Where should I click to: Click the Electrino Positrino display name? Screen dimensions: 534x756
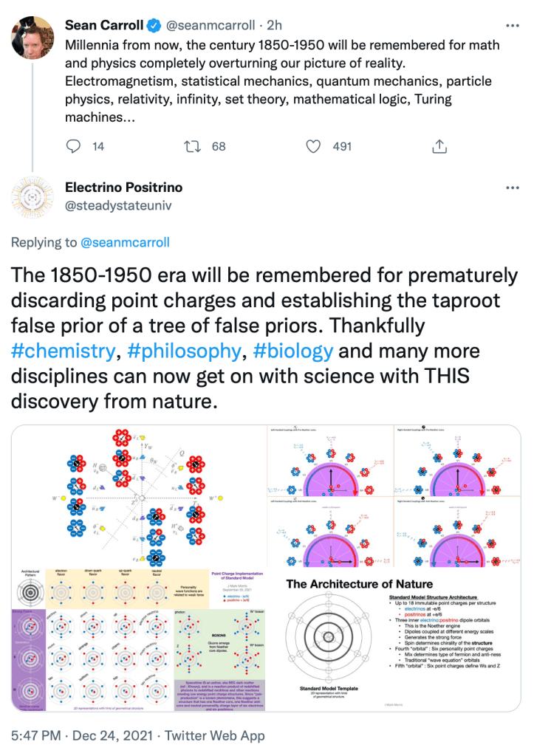(124, 188)
